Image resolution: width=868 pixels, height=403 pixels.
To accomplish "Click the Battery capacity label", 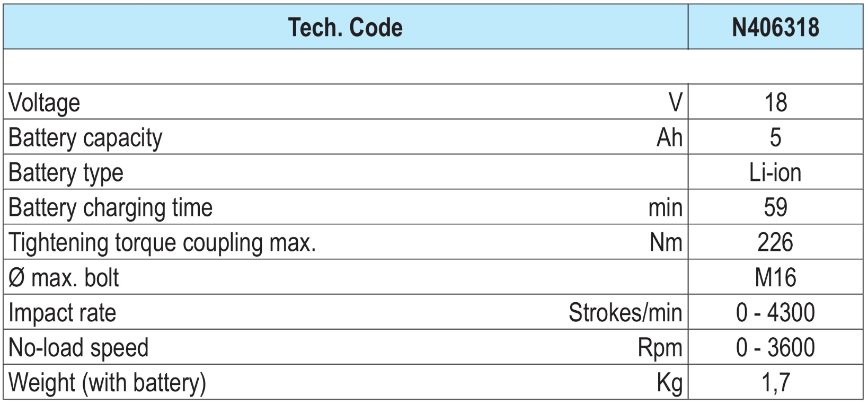I will (85, 138).
